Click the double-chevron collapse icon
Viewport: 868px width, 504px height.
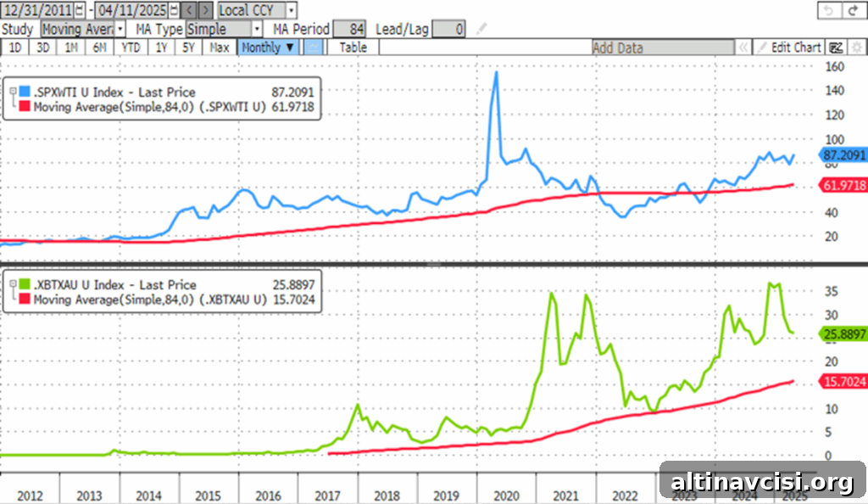[x=743, y=48]
